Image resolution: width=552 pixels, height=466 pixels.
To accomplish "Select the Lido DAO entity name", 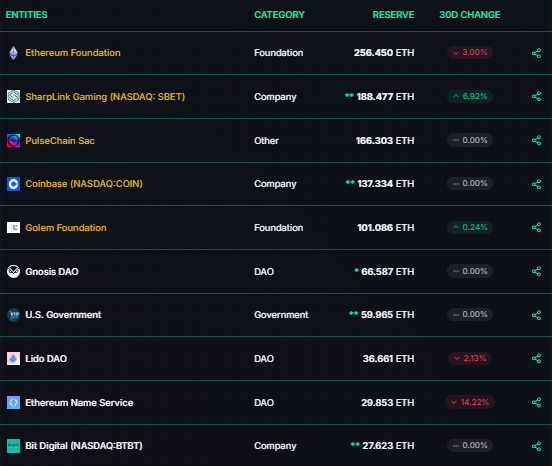I will point(46,359).
